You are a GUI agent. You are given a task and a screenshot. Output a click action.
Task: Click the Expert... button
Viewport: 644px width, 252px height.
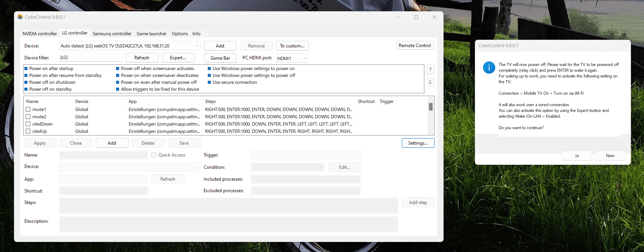[178, 58]
